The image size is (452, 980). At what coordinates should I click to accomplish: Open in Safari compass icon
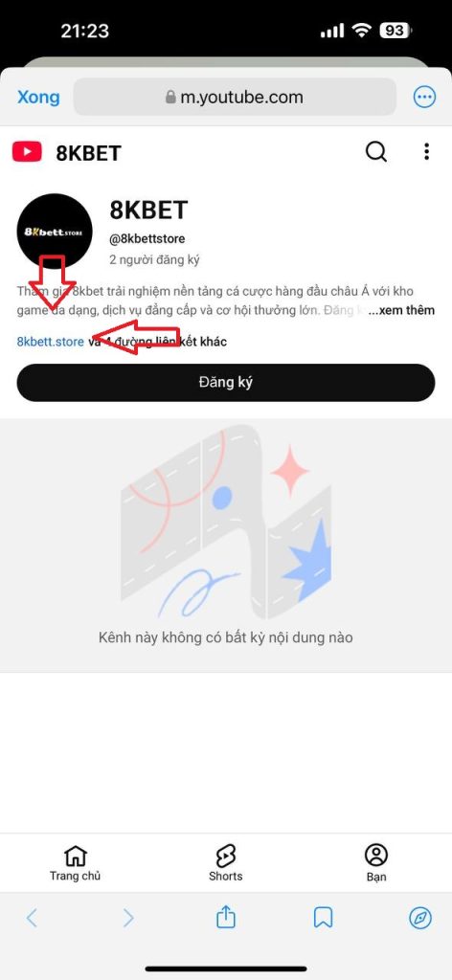click(420, 918)
